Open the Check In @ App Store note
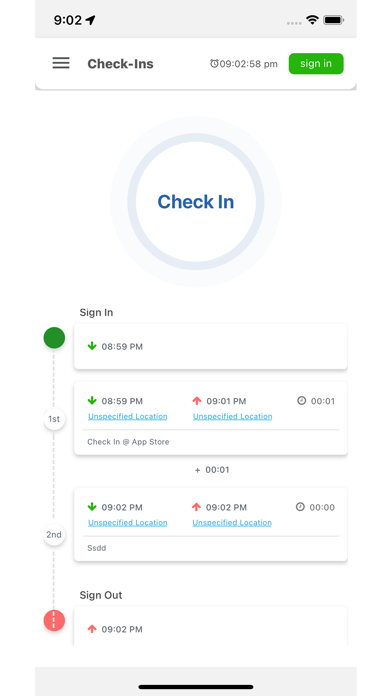The image size is (392, 696). 128,442
